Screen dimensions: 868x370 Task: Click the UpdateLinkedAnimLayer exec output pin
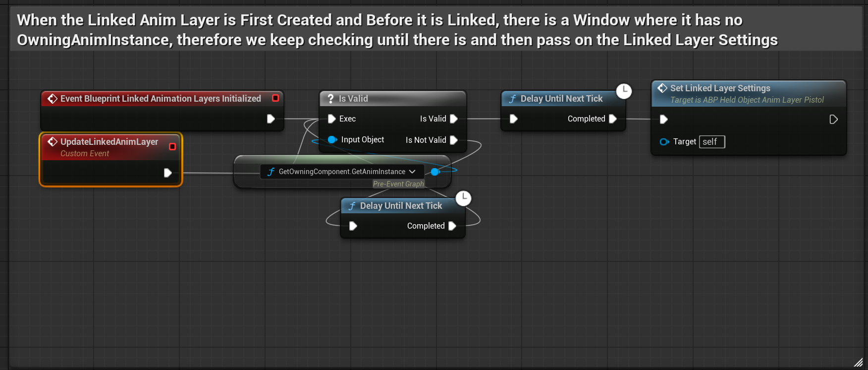[x=167, y=173]
